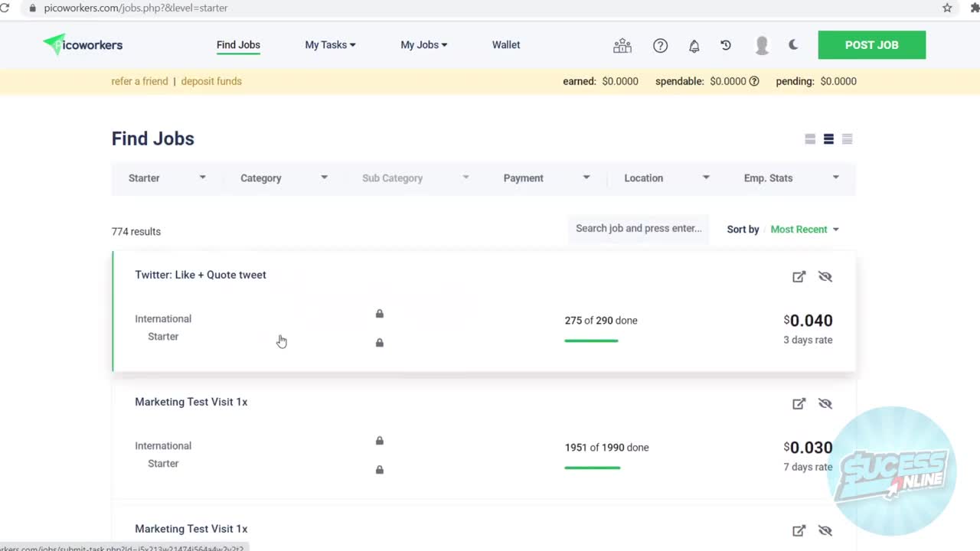Toggle dark mode moon icon
Viewport: 980px width, 551px height.
(x=793, y=45)
